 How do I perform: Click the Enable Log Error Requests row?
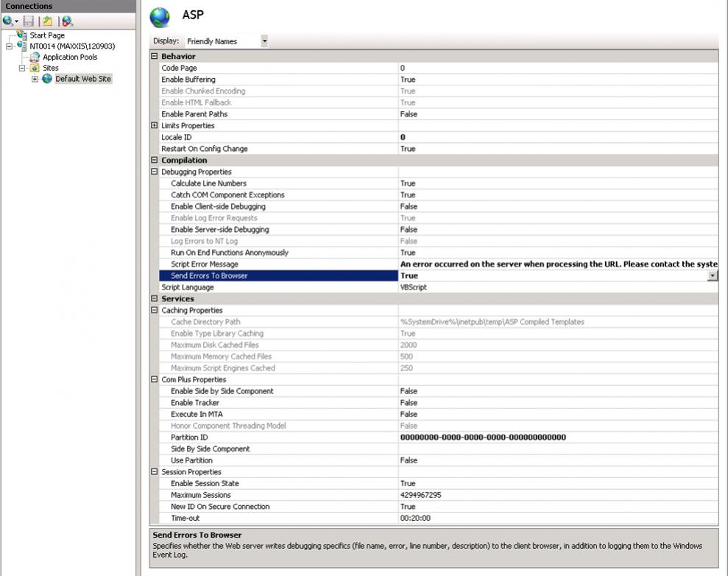coord(438,218)
